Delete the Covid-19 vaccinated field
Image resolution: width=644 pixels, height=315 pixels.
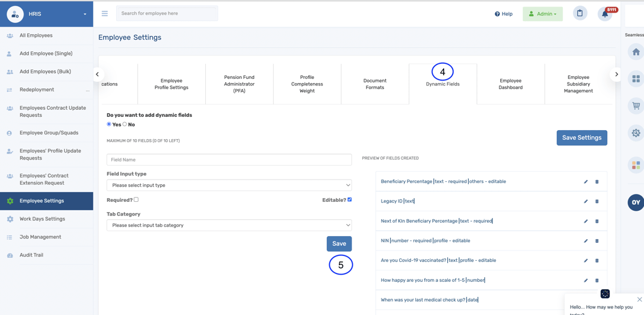click(x=597, y=261)
